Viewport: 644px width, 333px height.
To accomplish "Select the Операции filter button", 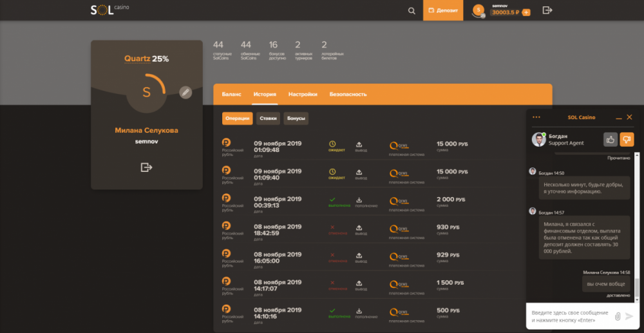I will (x=237, y=119).
